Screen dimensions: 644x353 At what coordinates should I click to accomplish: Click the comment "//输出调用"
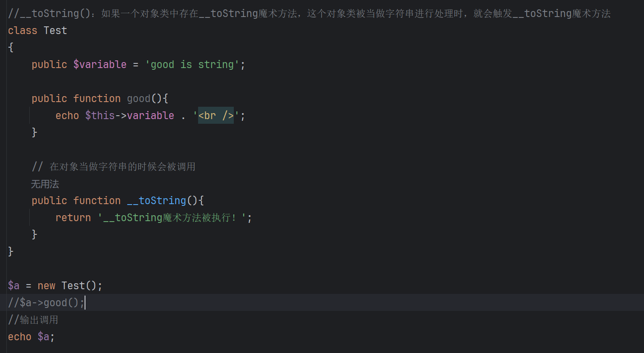click(33, 320)
